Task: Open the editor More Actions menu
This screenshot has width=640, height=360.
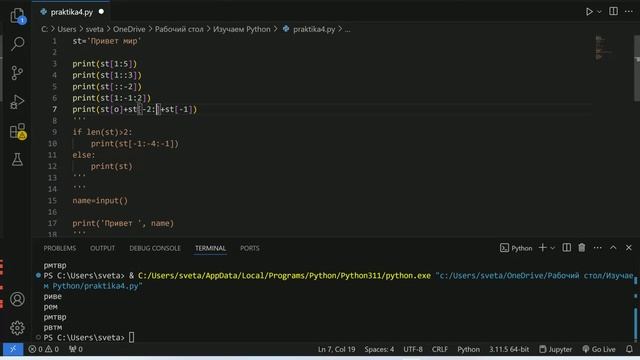Action: point(629,11)
